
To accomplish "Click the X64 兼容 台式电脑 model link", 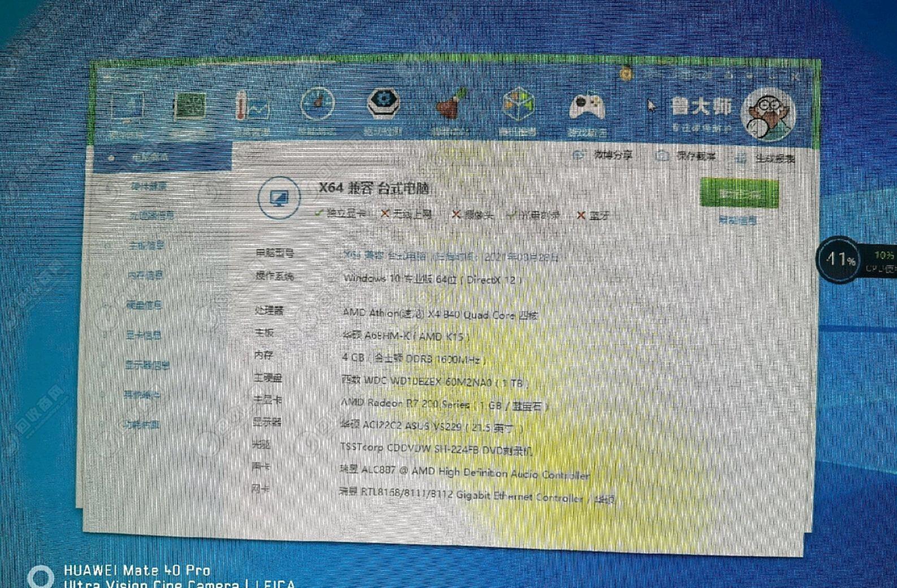I will pos(451,256).
